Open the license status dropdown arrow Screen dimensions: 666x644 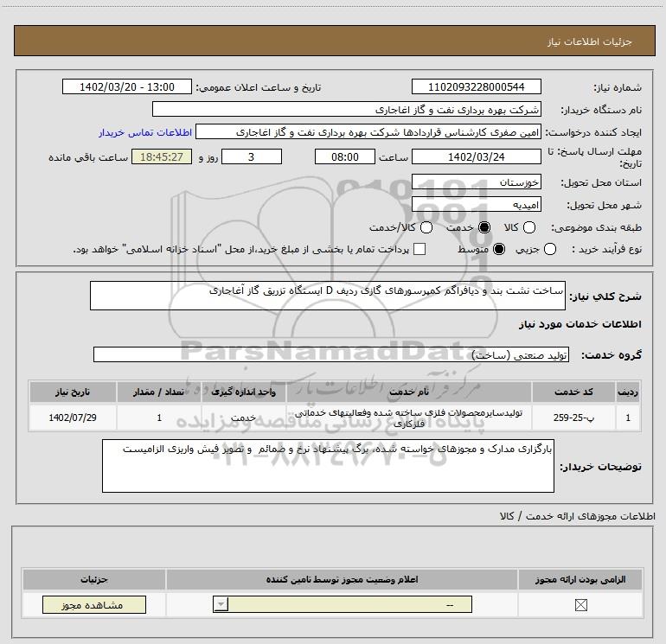221,604
